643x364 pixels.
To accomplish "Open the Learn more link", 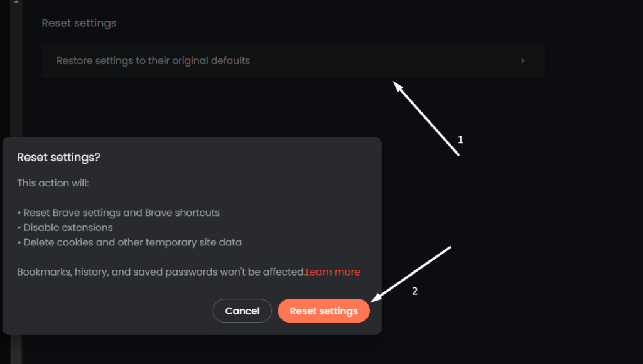I will [333, 272].
